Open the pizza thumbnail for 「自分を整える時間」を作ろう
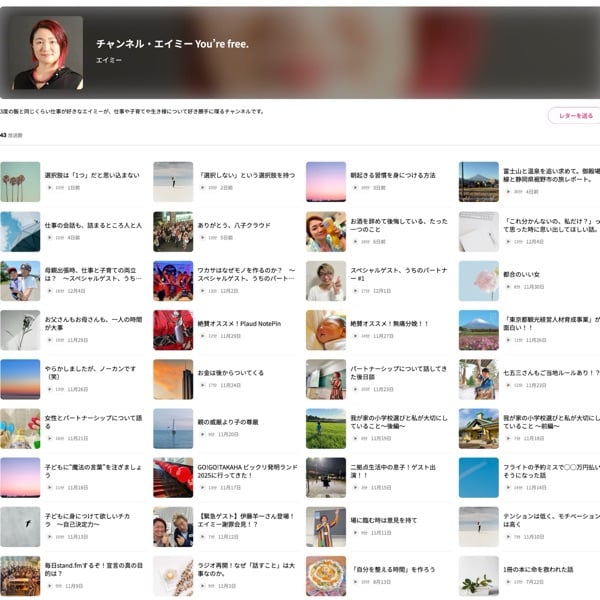 click(x=325, y=575)
